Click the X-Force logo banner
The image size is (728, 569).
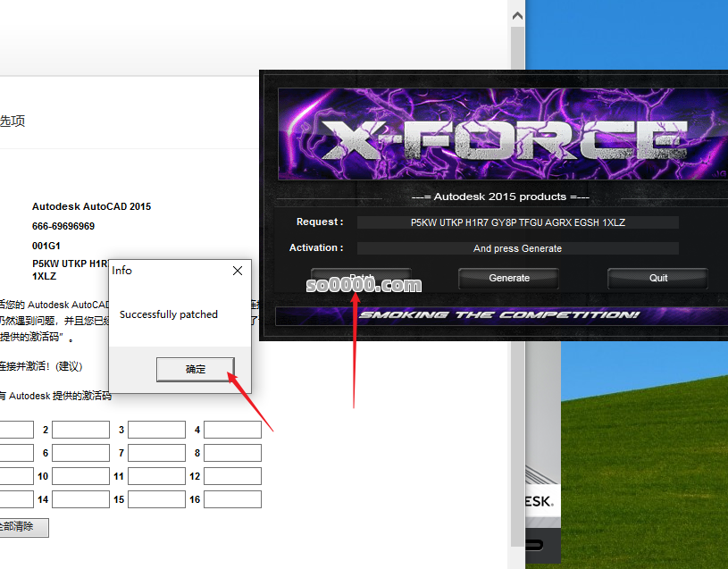click(x=500, y=134)
